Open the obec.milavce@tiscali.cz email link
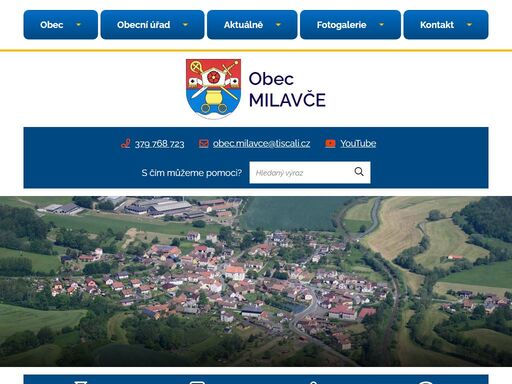Viewport: 512px width, 384px height. tap(261, 143)
